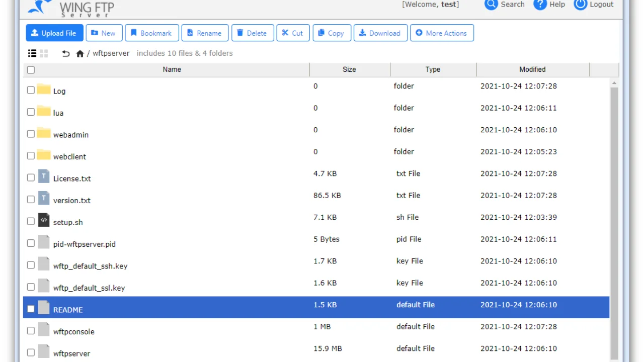This screenshot has width=644, height=362.
Task: Check the box for setup.sh
Action: 31,221
